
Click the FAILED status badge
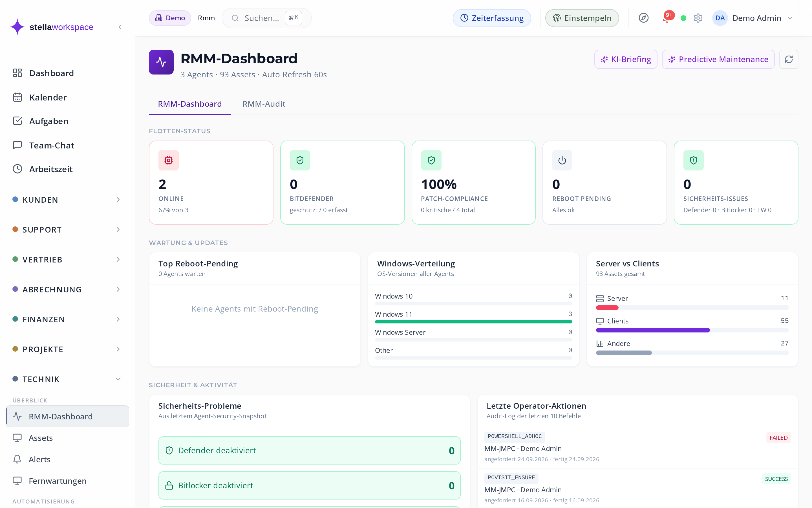tap(778, 438)
